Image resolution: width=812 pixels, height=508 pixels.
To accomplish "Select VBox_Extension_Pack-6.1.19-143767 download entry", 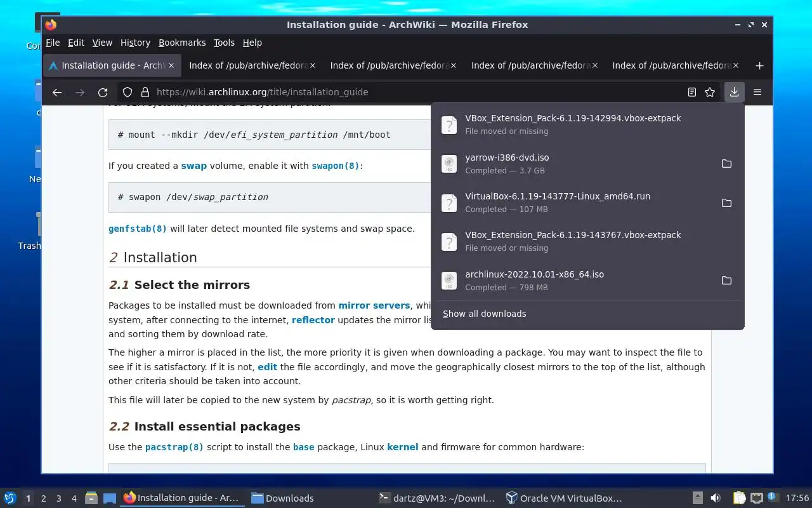I will [x=587, y=241].
